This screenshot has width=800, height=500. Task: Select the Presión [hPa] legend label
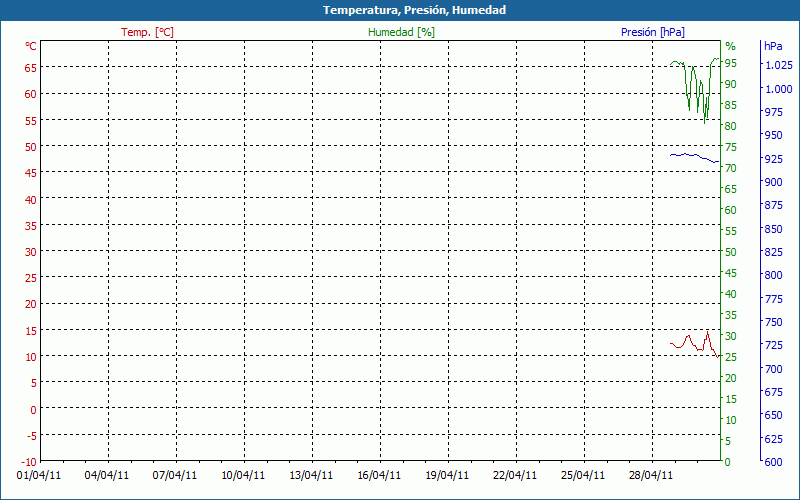pos(653,32)
